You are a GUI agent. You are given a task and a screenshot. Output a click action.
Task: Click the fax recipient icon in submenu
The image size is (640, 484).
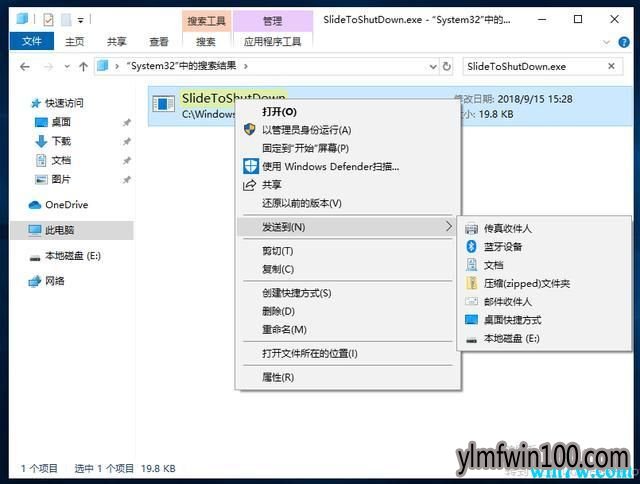pos(471,229)
